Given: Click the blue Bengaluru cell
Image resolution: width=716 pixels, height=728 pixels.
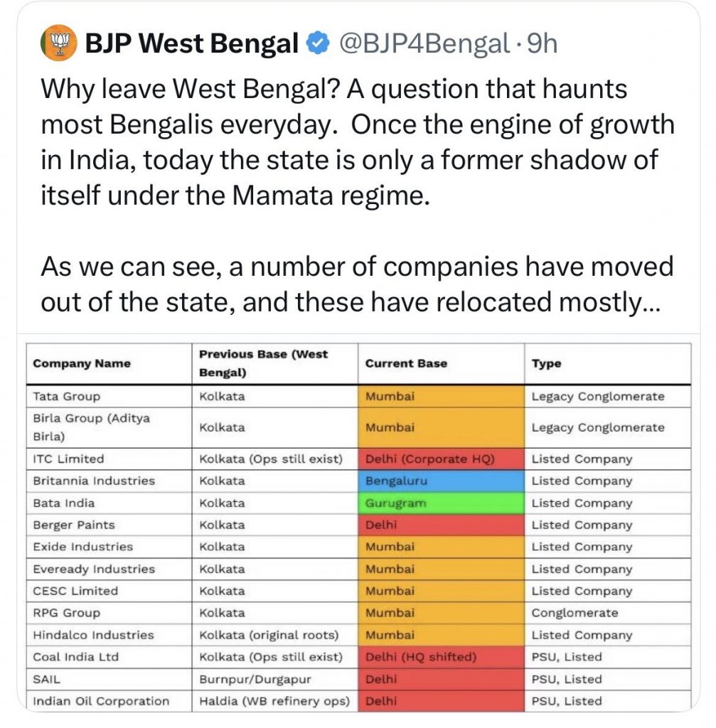Looking at the screenshot, I should 441,481.
